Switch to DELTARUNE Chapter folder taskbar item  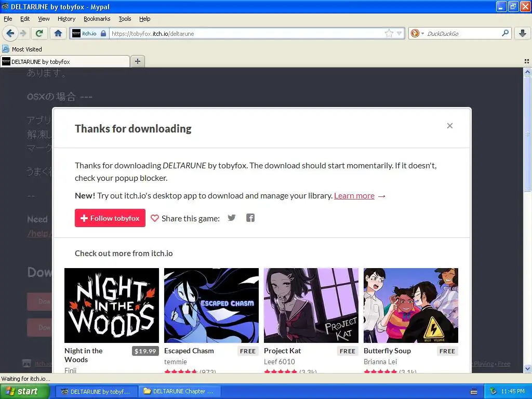(x=179, y=392)
